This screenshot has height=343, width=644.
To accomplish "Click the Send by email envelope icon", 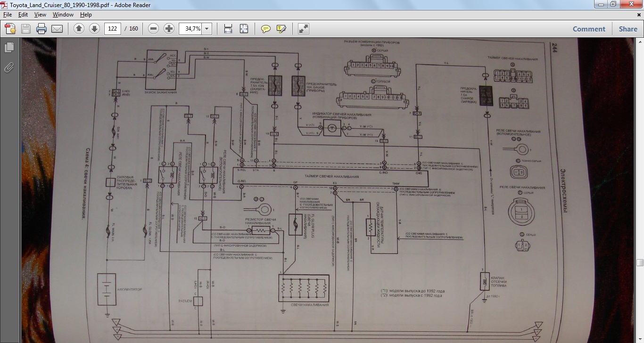I will 57,29.
